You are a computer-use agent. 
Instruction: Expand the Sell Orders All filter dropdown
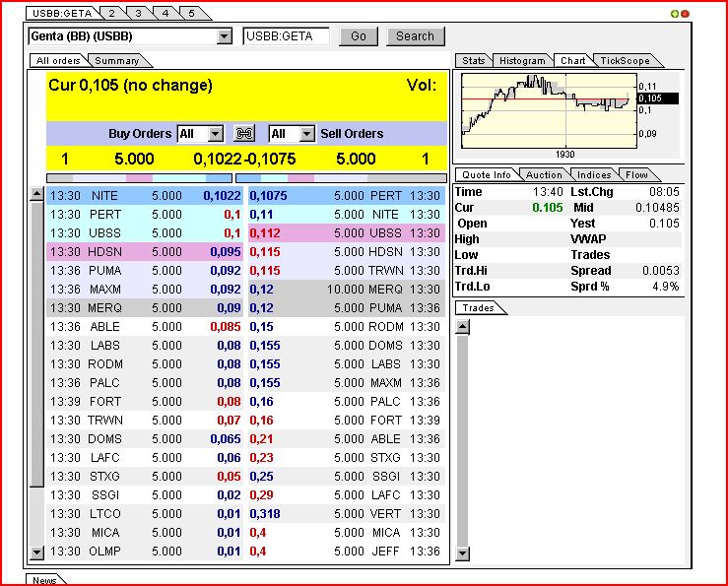pos(306,134)
